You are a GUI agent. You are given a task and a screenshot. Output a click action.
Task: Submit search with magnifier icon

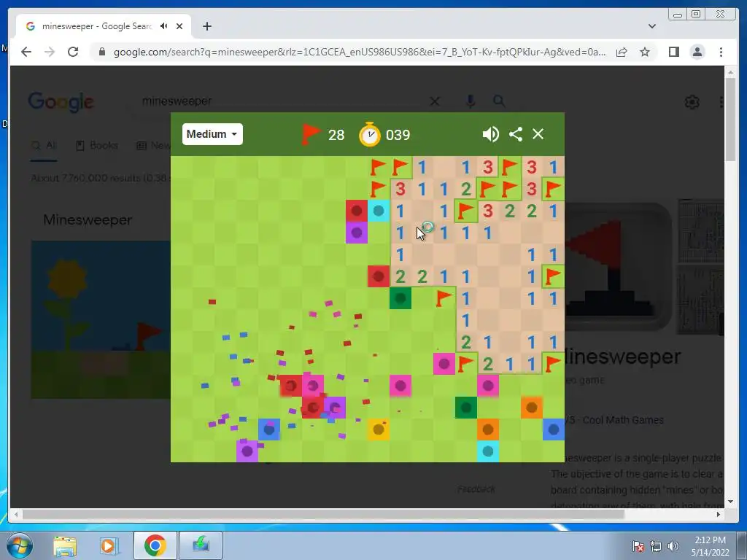point(499,101)
